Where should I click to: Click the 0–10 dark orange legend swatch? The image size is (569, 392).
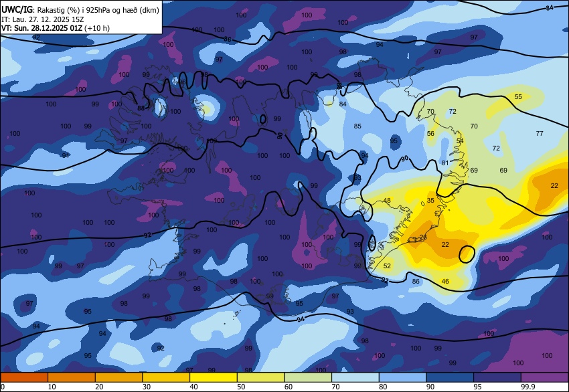click(24, 377)
